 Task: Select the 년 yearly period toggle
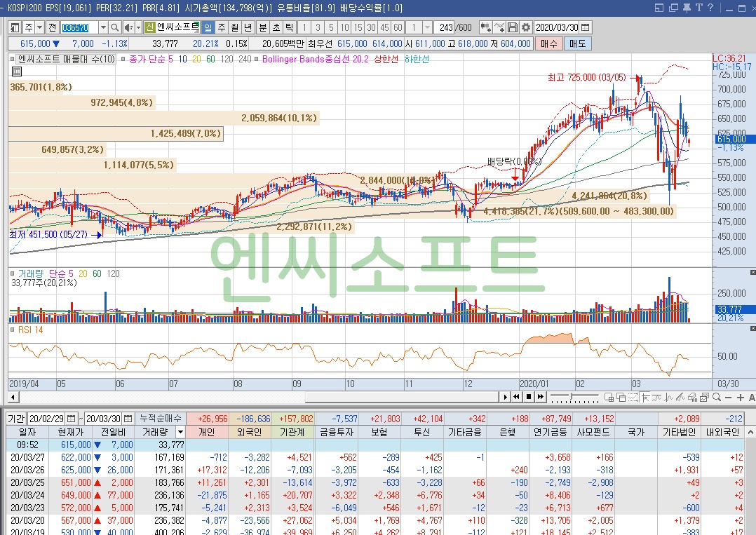point(248,27)
